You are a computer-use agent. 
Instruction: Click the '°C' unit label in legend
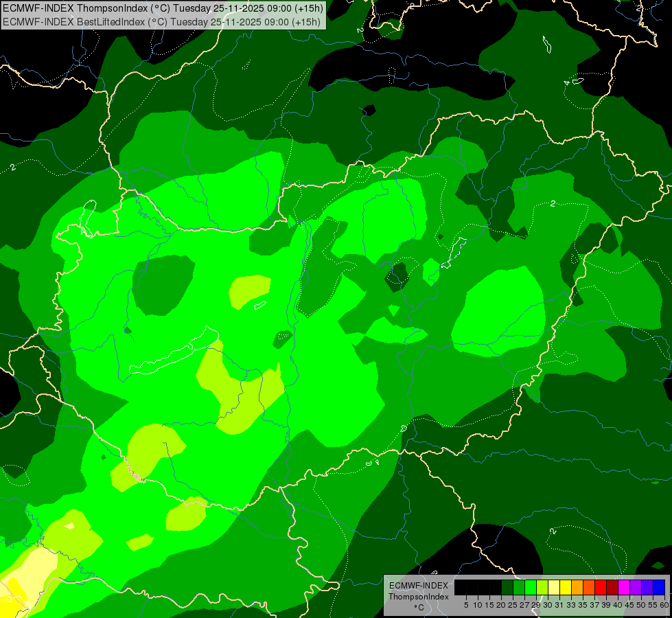pos(419,608)
